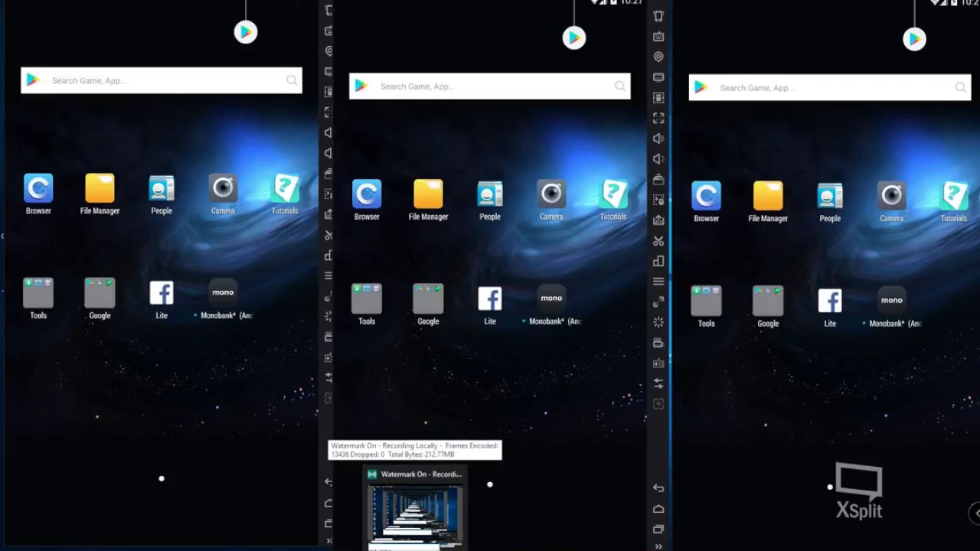Open Google folder in the left emulator

click(x=100, y=292)
